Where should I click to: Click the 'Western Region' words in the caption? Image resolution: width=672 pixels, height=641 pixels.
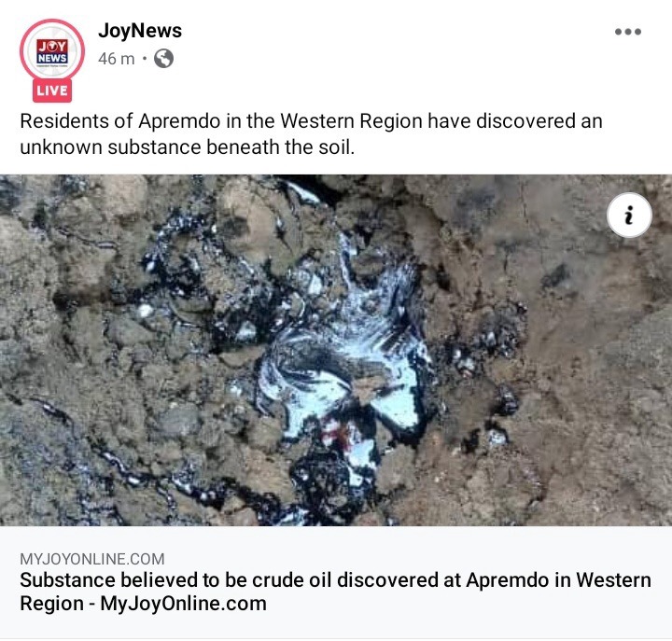(x=351, y=121)
